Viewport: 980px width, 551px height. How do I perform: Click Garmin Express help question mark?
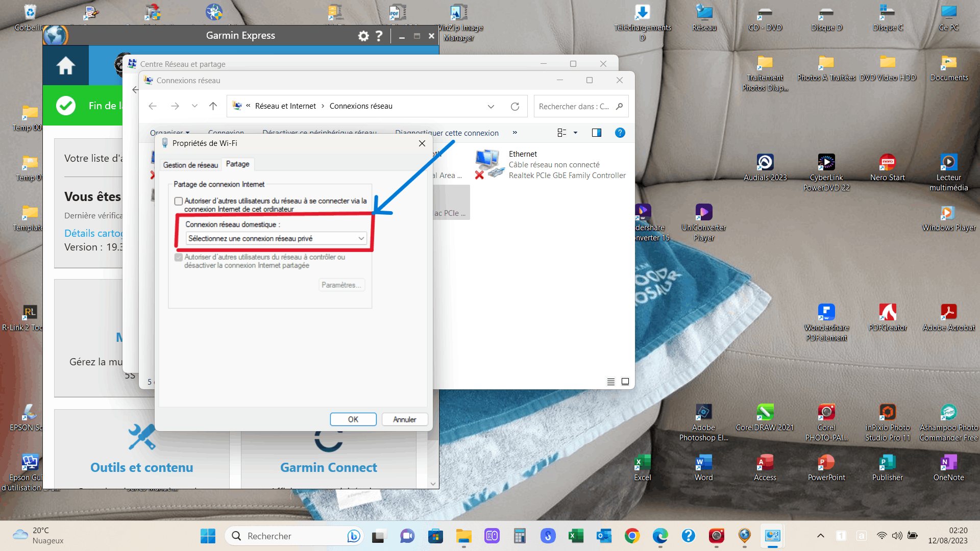379,36
